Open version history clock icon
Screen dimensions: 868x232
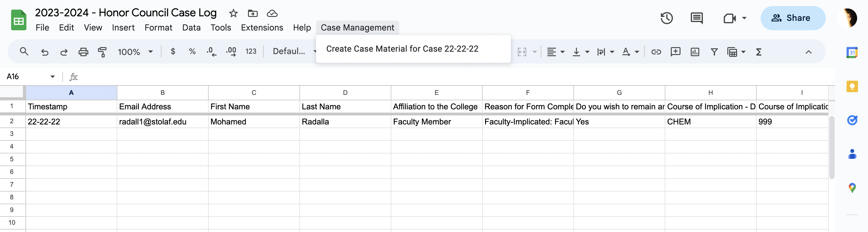coord(666,18)
